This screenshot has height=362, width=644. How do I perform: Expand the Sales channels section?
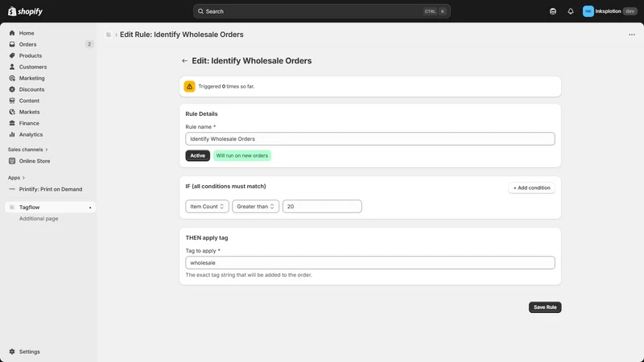click(27, 150)
